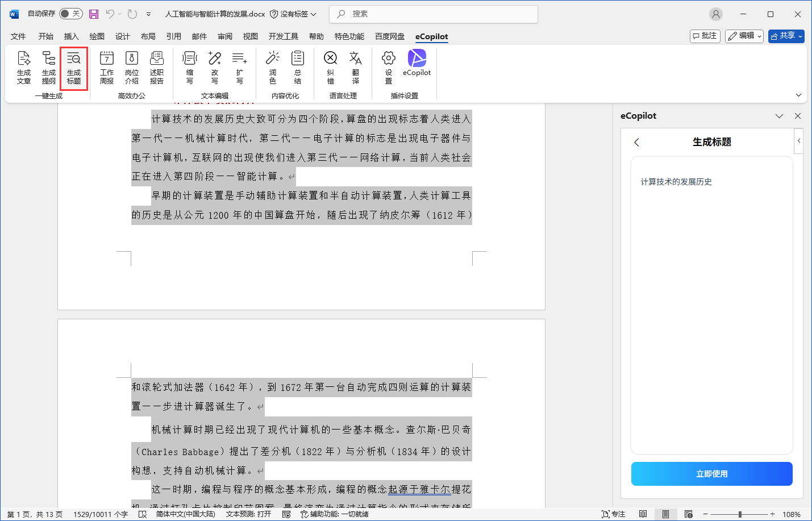Click the 纠错 icon
The width and height of the screenshot is (812, 521).
tap(330, 68)
